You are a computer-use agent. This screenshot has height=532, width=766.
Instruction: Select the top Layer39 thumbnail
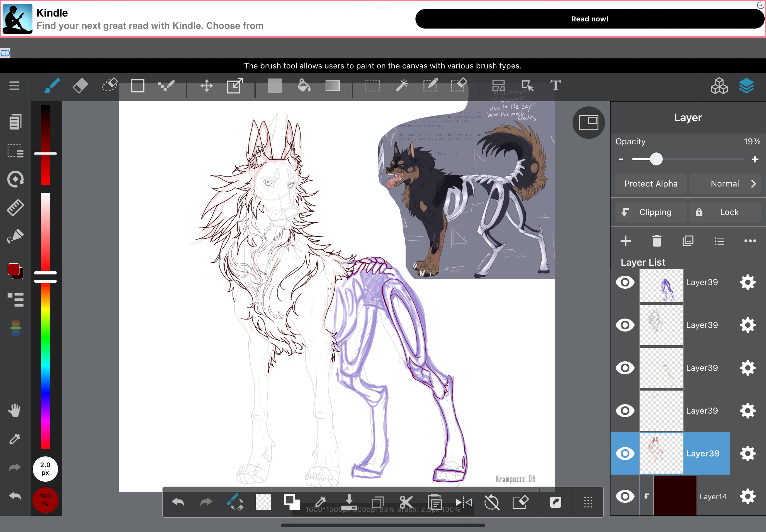click(x=661, y=286)
